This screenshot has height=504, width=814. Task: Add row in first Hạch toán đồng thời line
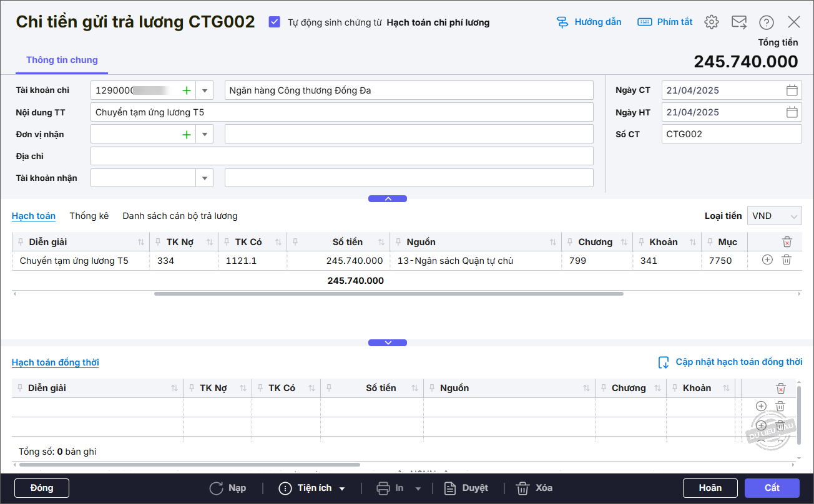click(761, 406)
